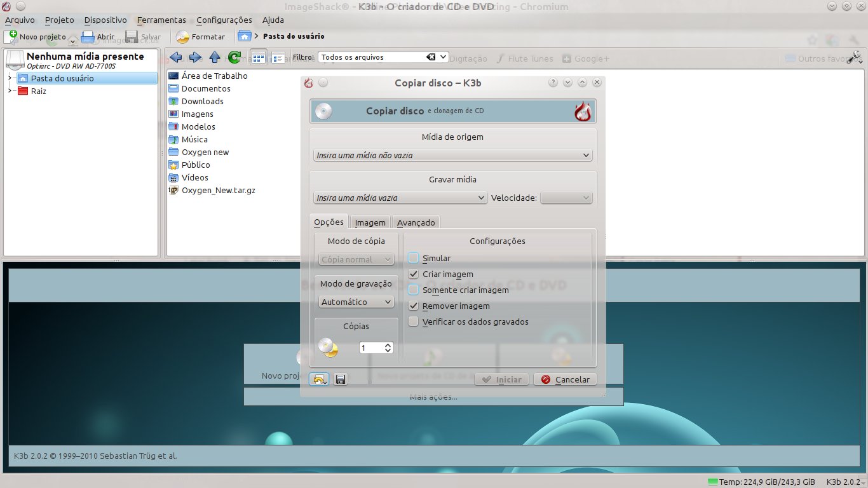This screenshot has width=868, height=488.
Task: Open Modo de gravação Automático dropdown
Action: pos(356,302)
